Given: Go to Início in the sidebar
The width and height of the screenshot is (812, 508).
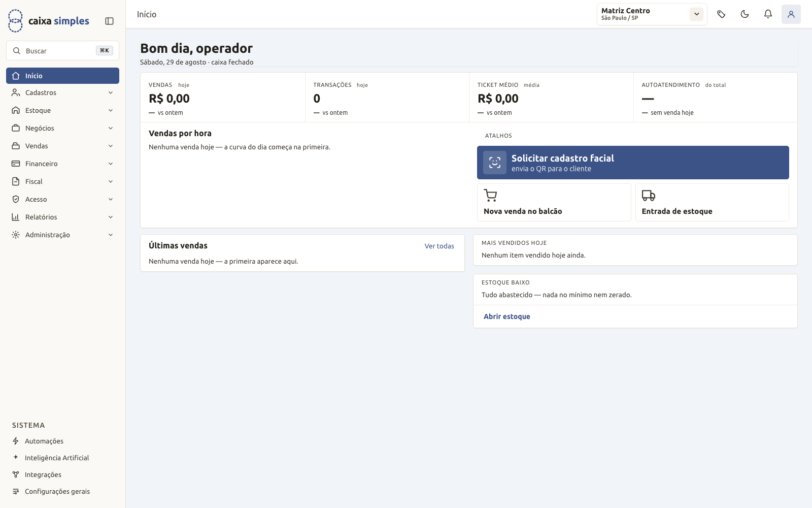Looking at the screenshot, I should click(x=62, y=76).
